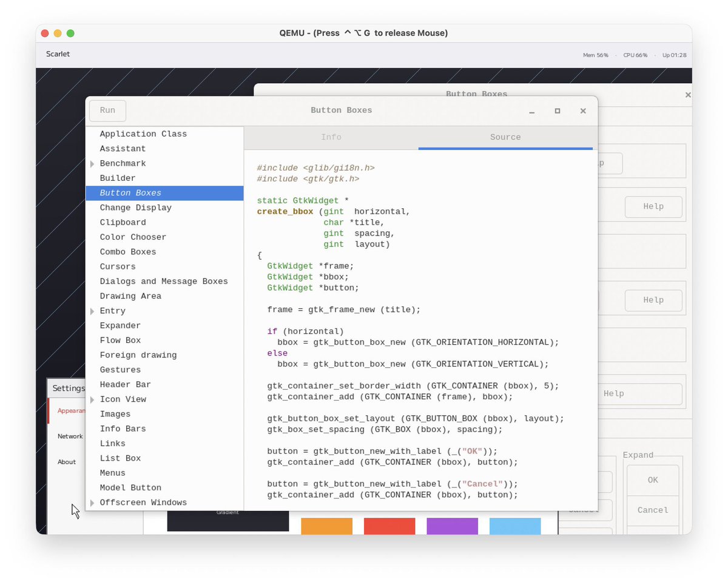
Task: Open the Network section in Settings
Action: [x=67, y=436]
